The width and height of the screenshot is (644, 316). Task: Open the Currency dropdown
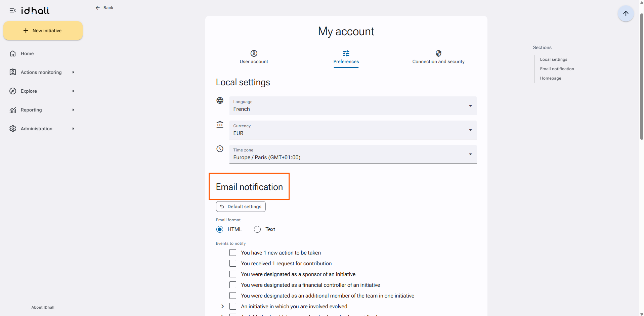click(x=353, y=130)
